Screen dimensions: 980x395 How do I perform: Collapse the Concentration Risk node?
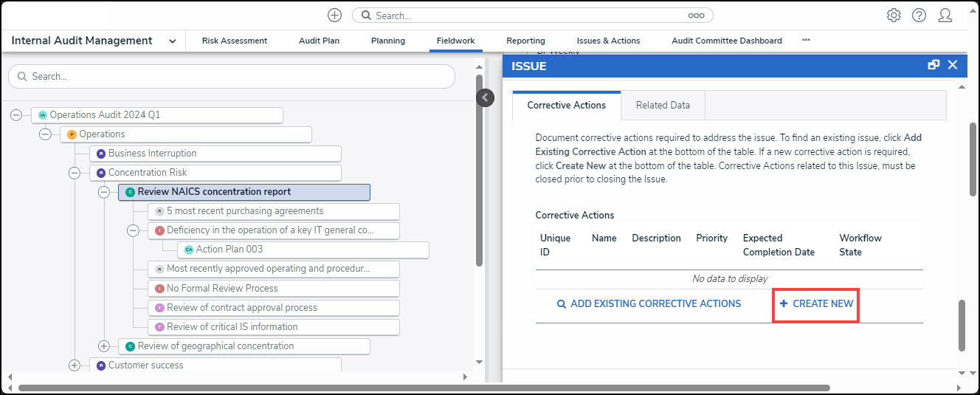click(x=74, y=173)
